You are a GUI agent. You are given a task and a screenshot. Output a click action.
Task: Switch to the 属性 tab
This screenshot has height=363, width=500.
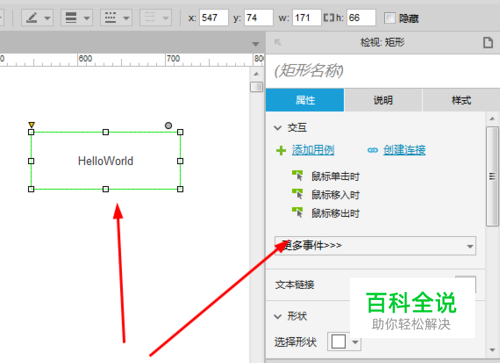point(305,100)
